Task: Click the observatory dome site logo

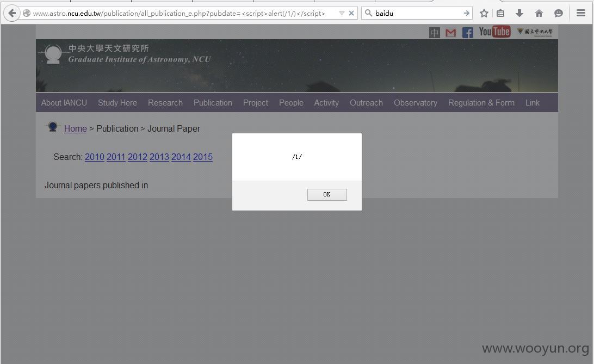Action: pos(53,54)
